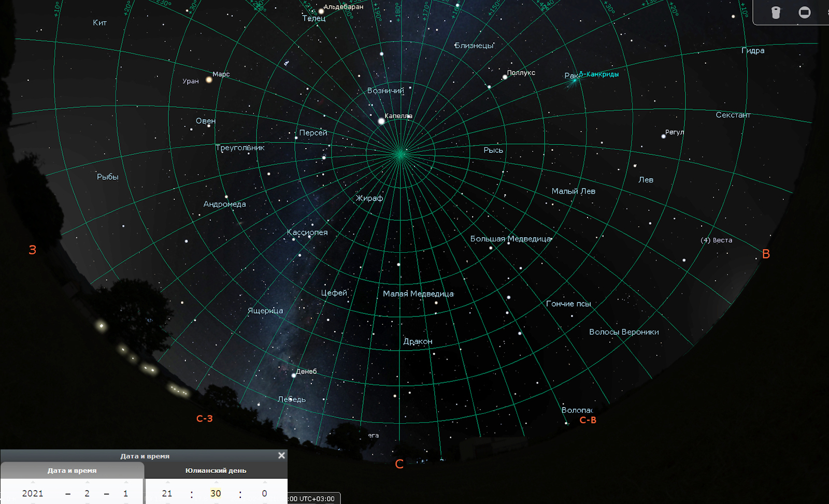Click the Рысь constellation label
Screen dimensions: 829x504
(493, 150)
